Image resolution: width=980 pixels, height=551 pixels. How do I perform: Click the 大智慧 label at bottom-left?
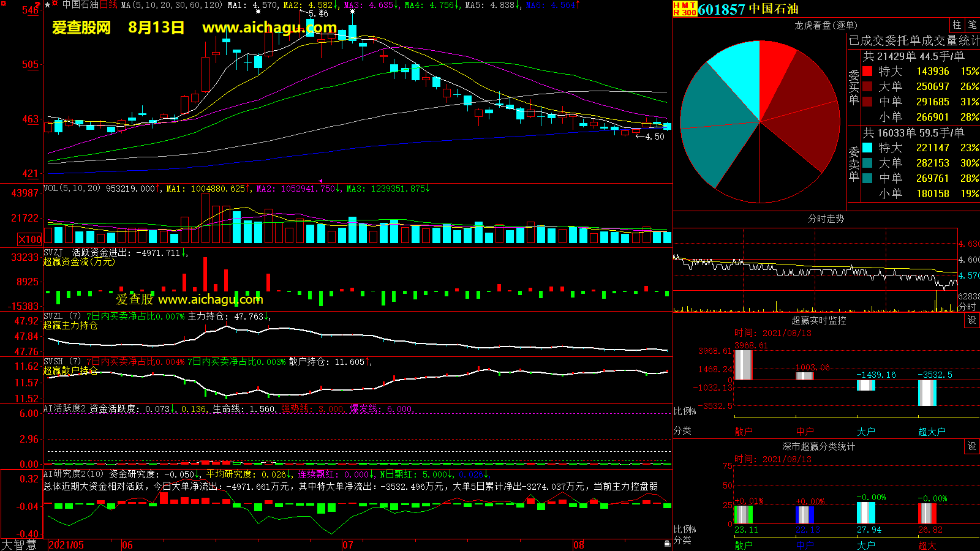19,544
